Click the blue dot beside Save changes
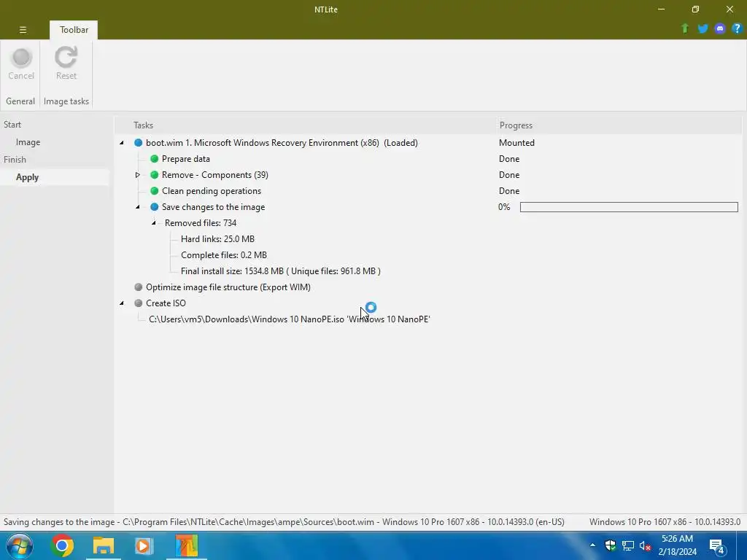The height and width of the screenshot is (560, 747). point(155,207)
